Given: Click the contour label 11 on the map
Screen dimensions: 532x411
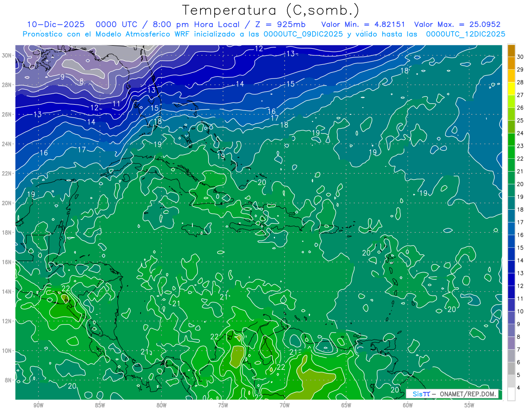Looking at the screenshot, I should click(116, 104).
